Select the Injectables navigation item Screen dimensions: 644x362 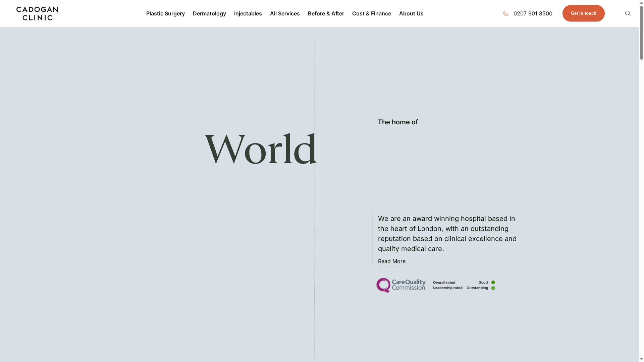coord(248,13)
